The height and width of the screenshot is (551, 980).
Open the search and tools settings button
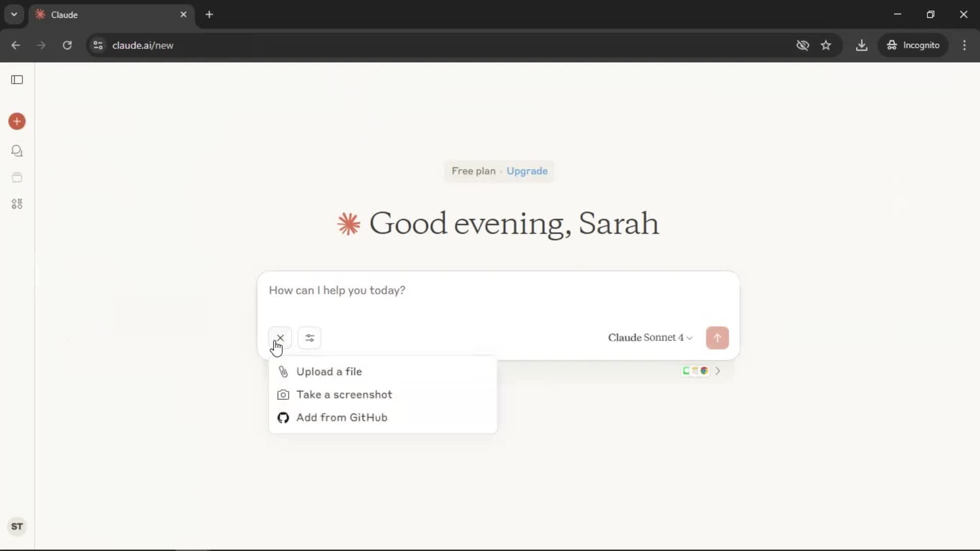309,338
